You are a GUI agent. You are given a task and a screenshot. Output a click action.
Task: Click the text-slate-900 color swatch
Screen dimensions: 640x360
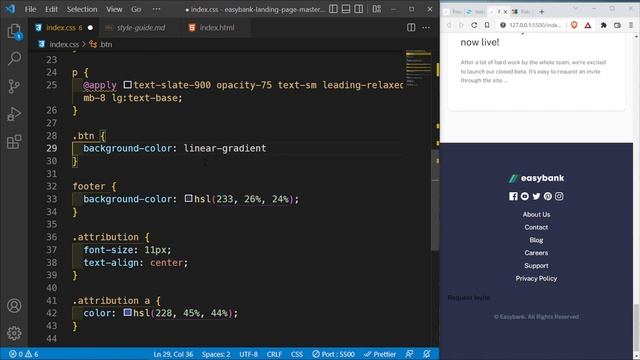(x=128, y=84)
